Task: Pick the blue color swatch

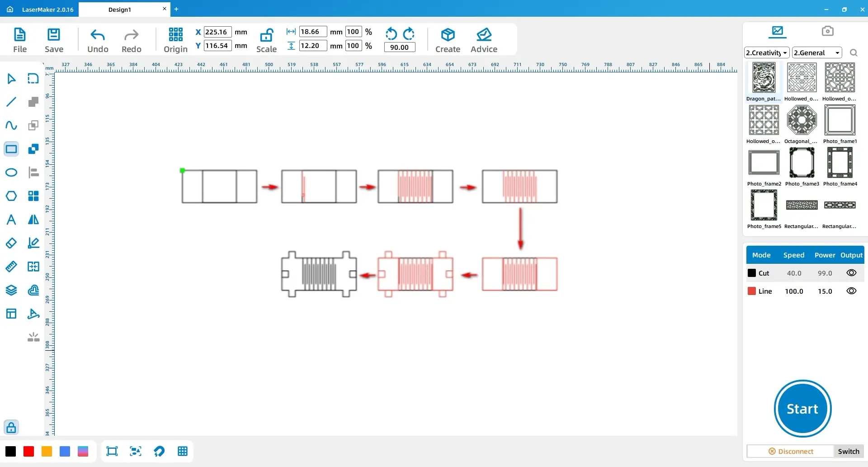Action: tap(65, 451)
